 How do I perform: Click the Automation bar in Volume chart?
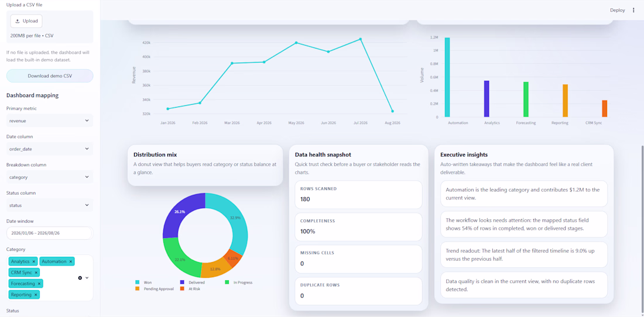pyautogui.click(x=447, y=77)
